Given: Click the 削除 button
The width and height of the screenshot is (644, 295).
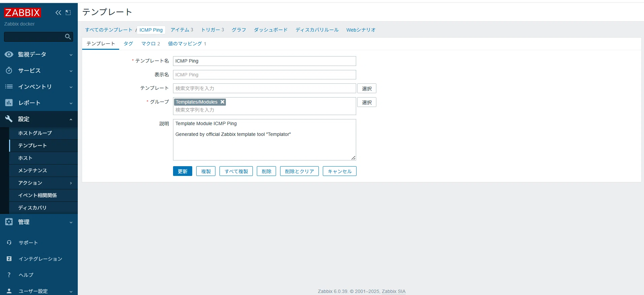Looking at the screenshot, I should [x=266, y=171].
